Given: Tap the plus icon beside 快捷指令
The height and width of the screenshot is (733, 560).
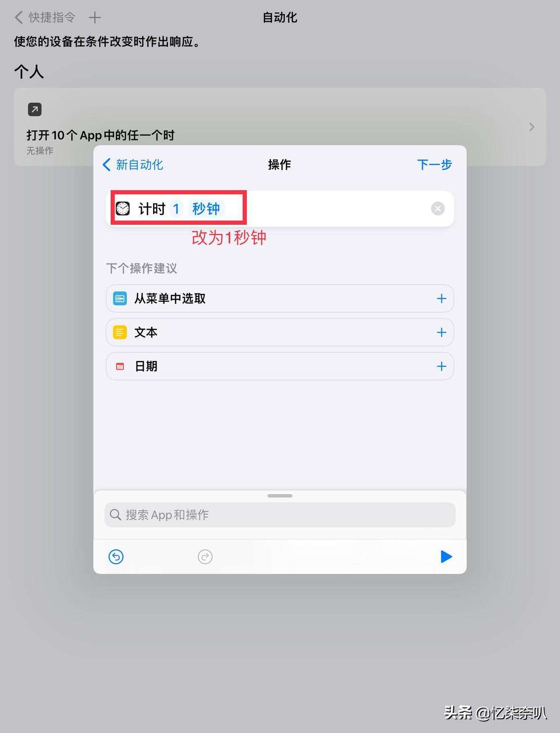Looking at the screenshot, I should tap(95, 18).
